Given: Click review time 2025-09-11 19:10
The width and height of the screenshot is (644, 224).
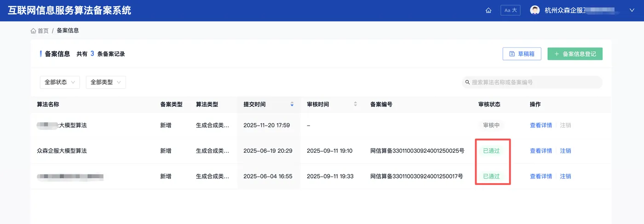Looking at the screenshot, I should (x=329, y=151).
